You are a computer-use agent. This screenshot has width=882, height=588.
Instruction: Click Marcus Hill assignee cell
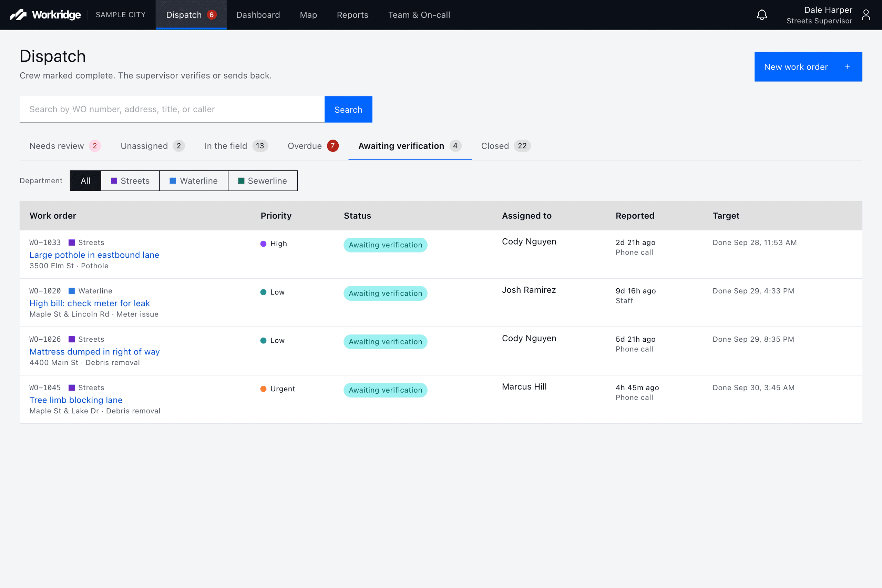click(524, 386)
